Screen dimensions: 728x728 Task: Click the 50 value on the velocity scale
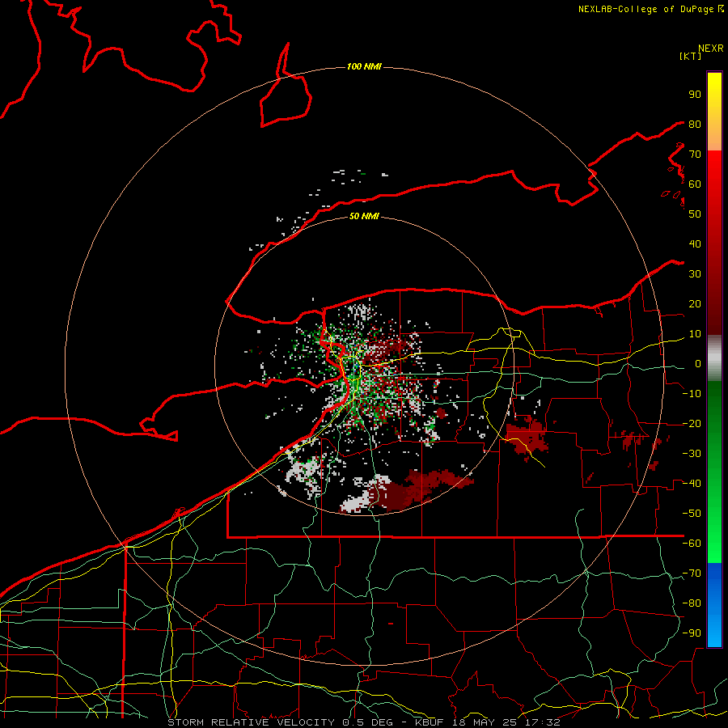695,214
